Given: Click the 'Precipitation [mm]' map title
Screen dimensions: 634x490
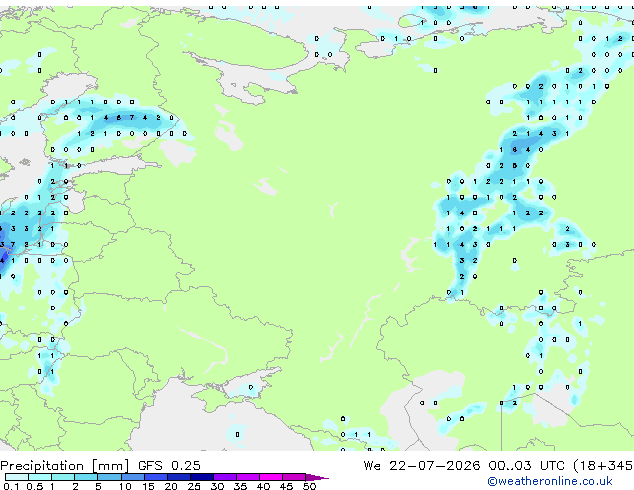Looking at the screenshot, I should [x=65, y=466].
